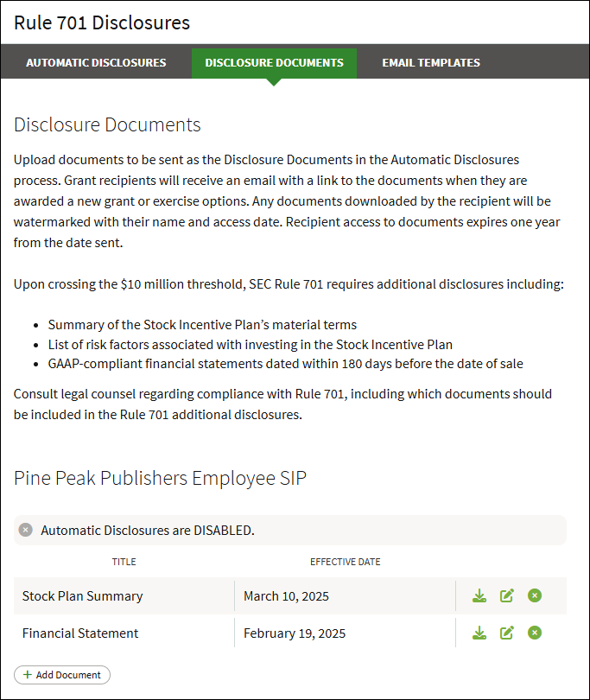Edit the Stock Plan Summary document

(507, 595)
